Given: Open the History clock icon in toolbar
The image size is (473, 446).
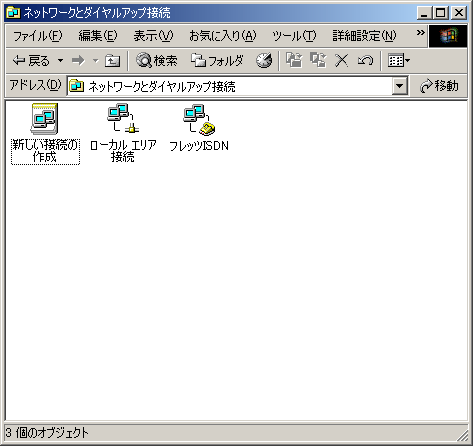Looking at the screenshot, I should point(264,61).
